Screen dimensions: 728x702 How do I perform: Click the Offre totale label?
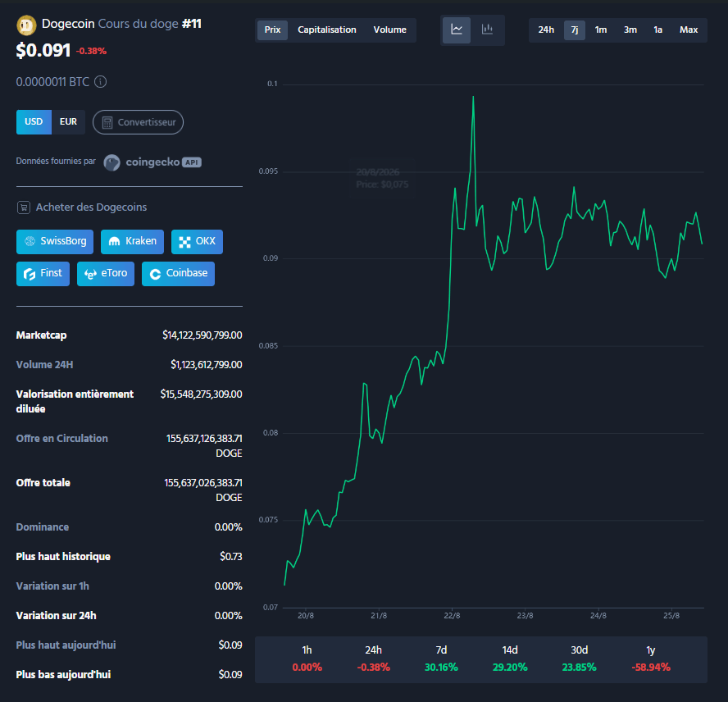click(43, 483)
